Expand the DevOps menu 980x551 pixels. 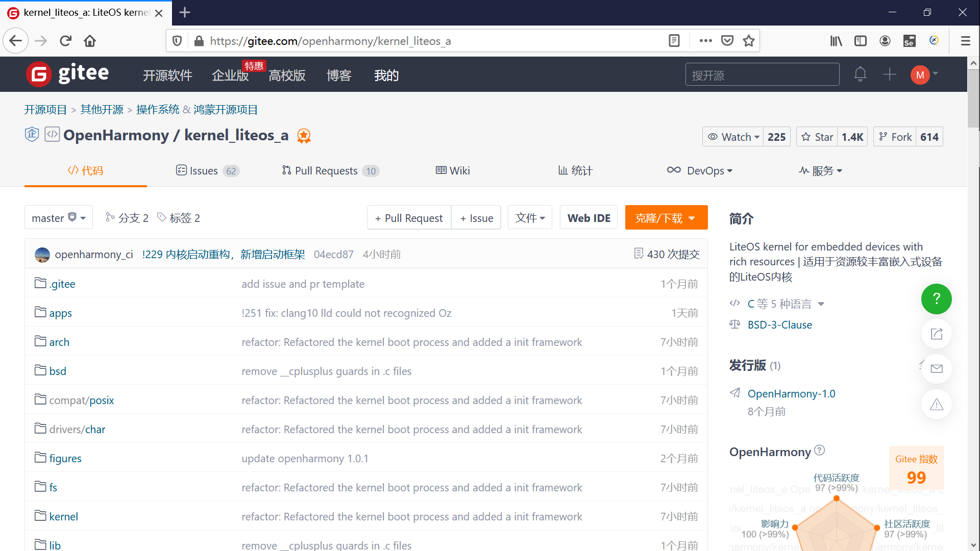pyautogui.click(x=700, y=170)
